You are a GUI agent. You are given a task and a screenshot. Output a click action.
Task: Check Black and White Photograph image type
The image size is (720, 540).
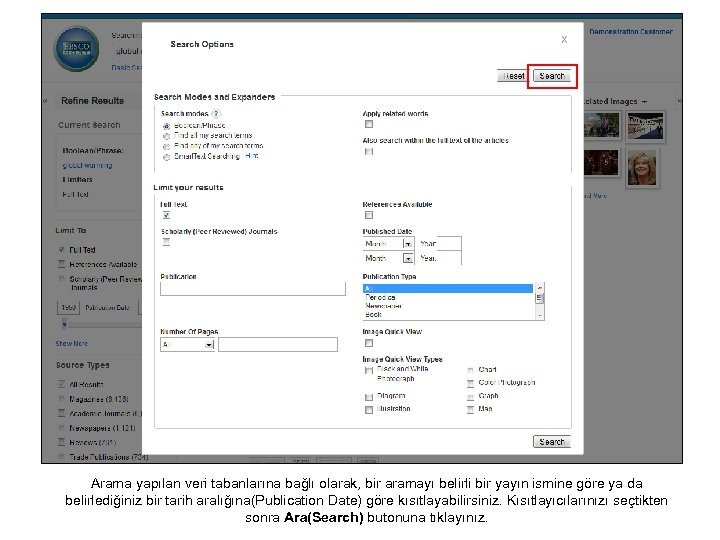tap(369, 371)
